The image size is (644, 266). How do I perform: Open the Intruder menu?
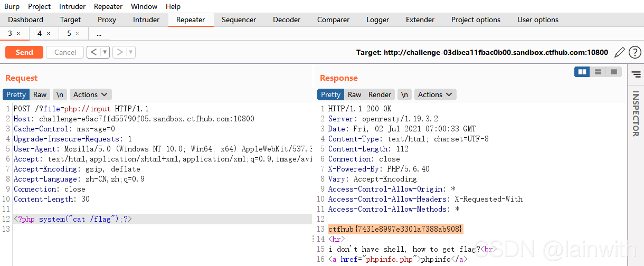(x=72, y=6)
